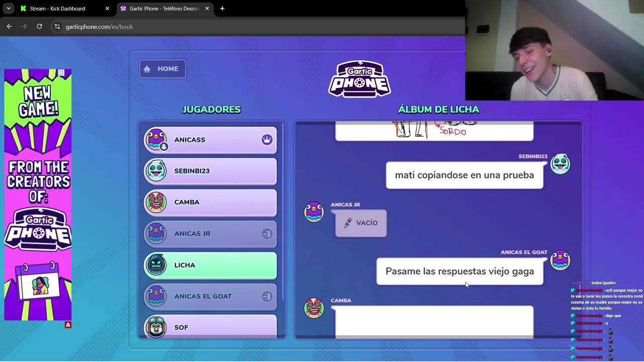Click the drawing labeled SORDO
Image resolution: width=644 pixels, height=362 pixels.
434,131
